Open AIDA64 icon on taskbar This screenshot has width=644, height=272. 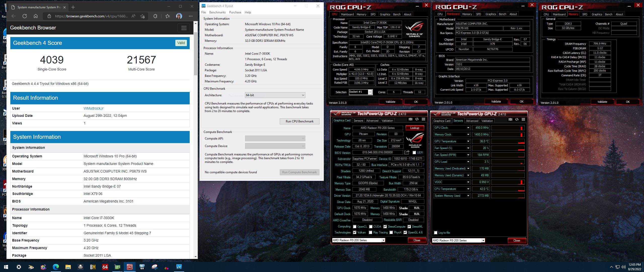pyautogui.click(x=105, y=267)
